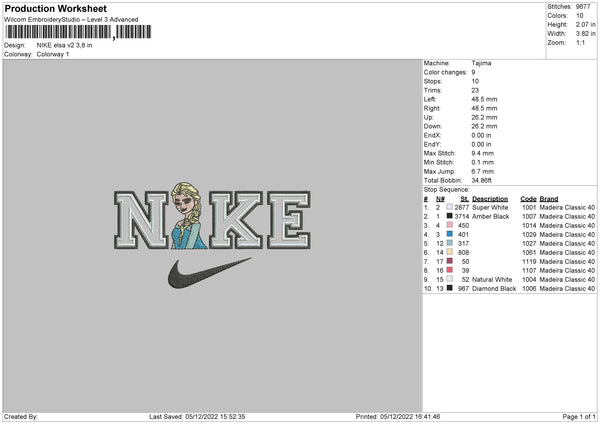The height and width of the screenshot is (424, 600).
Task: Click the 'St.' column header
Action: pos(465,199)
